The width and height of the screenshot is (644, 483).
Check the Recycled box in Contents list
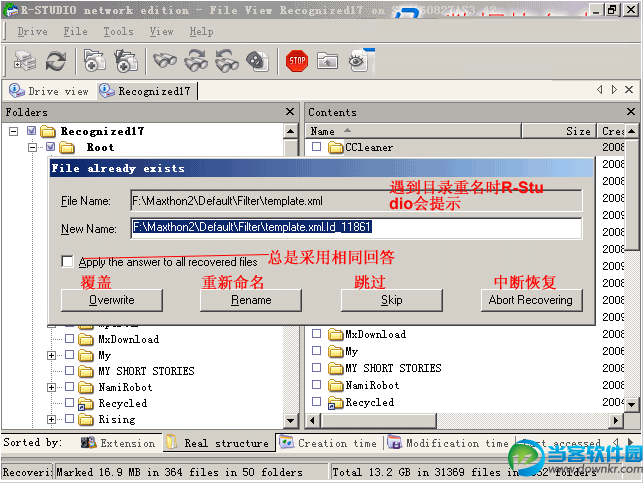click(316, 401)
